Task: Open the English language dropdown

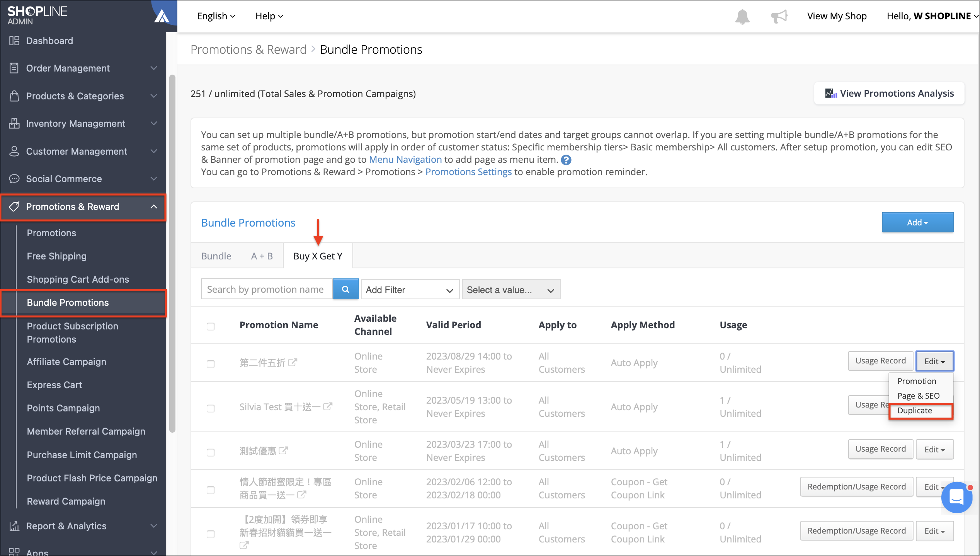Action: coord(216,16)
